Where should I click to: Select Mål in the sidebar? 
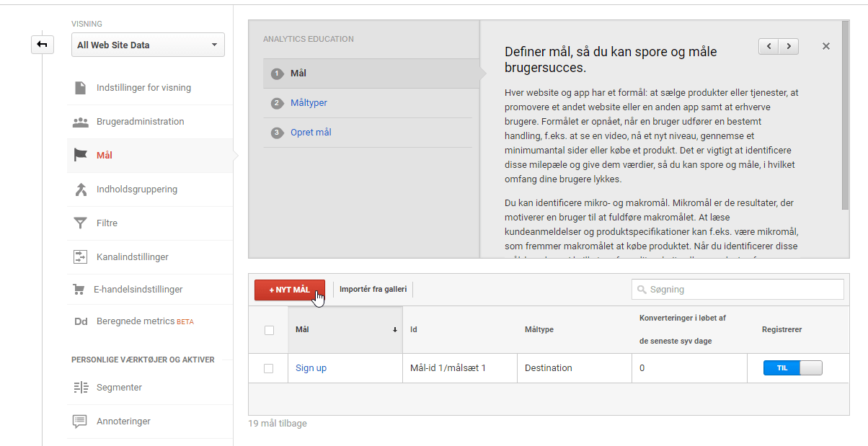click(x=105, y=156)
